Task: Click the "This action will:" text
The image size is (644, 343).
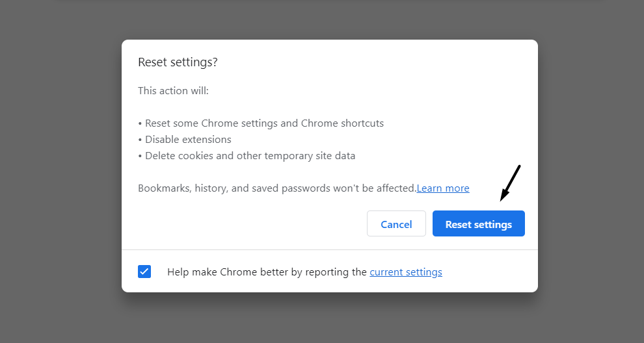Action: [173, 91]
